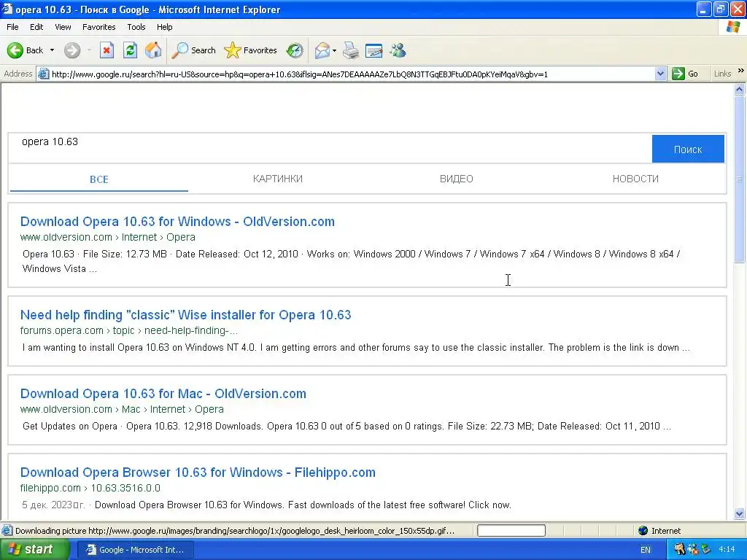Click the Go button
The height and width of the screenshot is (560, 747).
(x=685, y=74)
